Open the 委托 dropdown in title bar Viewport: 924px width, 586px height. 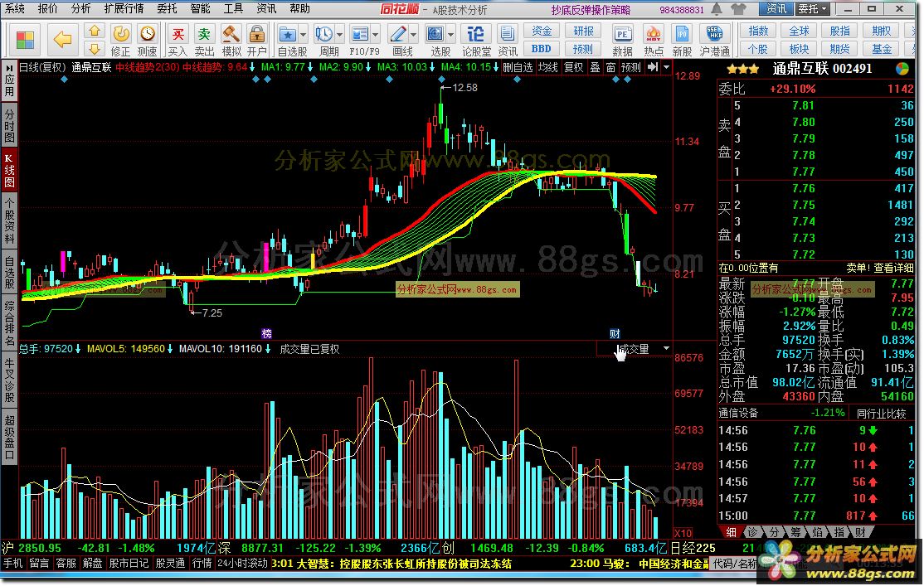813,9
